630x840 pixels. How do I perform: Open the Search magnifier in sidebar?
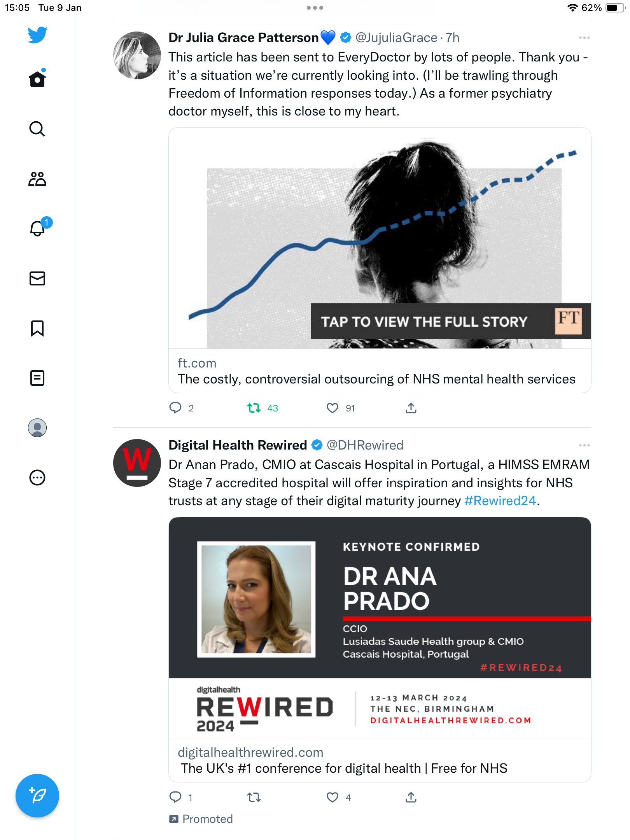pos(37,129)
